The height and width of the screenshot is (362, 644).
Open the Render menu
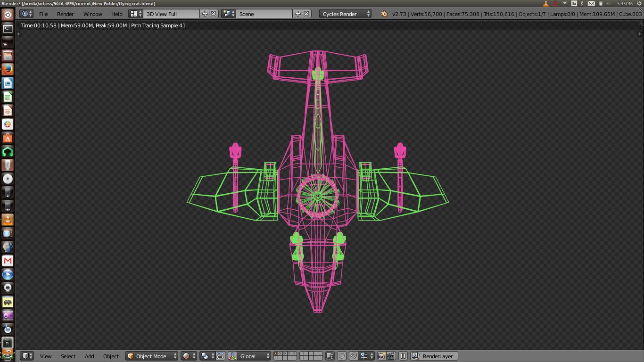65,14
